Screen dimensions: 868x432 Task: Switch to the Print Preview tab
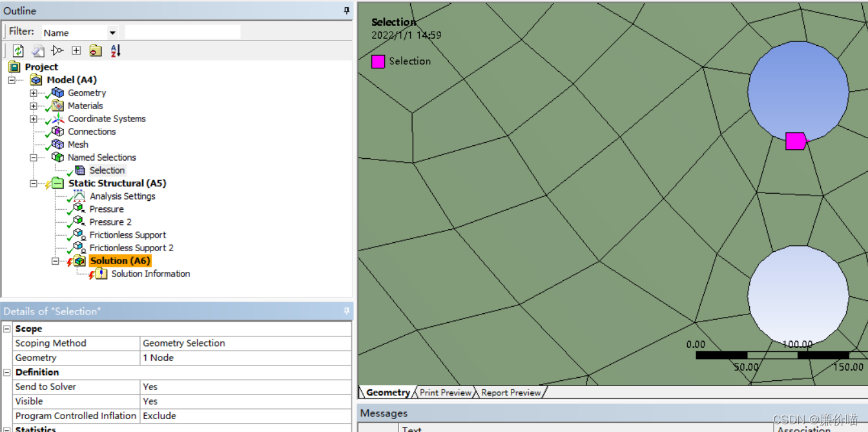(x=445, y=393)
